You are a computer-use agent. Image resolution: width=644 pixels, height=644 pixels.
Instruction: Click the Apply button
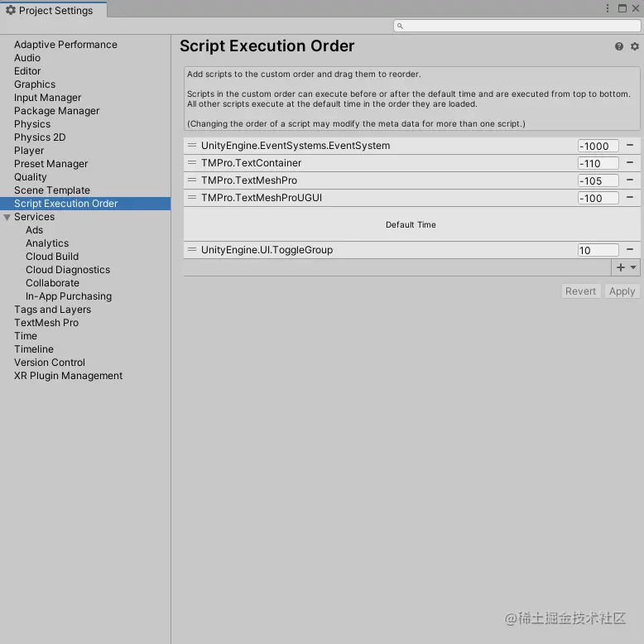pyautogui.click(x=622, y=291)
